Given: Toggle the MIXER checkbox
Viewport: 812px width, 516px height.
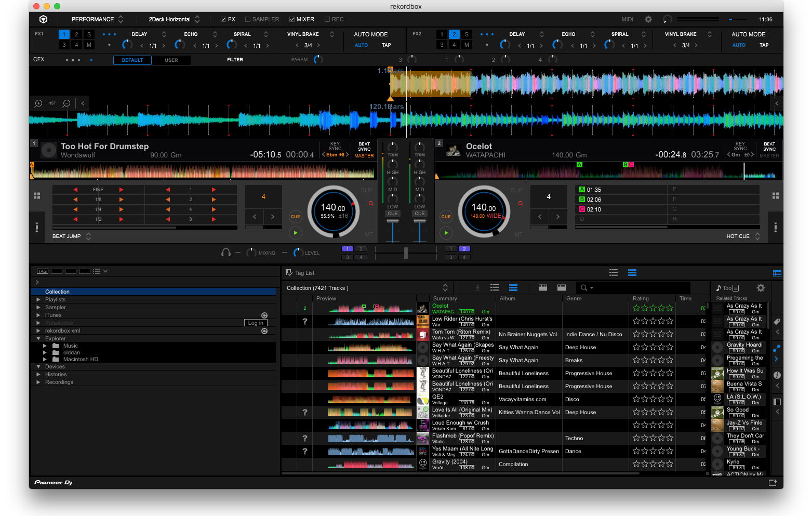Looking at the screenshot, I should (292, 19).
